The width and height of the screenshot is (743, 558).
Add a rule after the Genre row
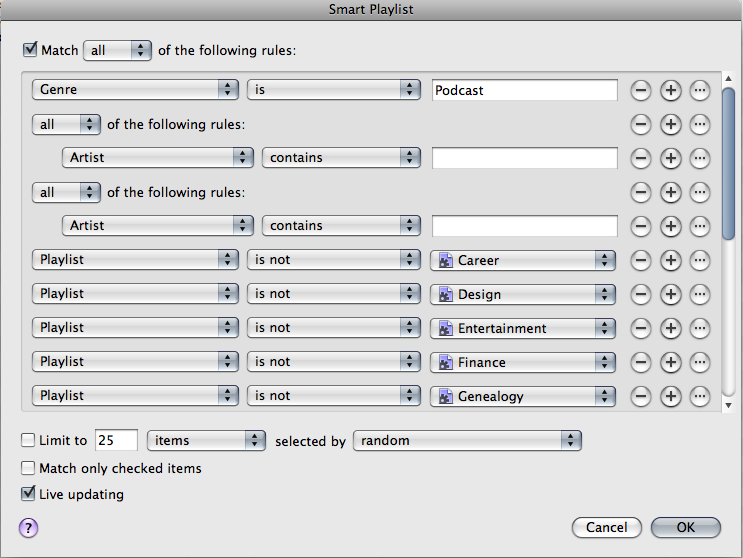(671, 90)
